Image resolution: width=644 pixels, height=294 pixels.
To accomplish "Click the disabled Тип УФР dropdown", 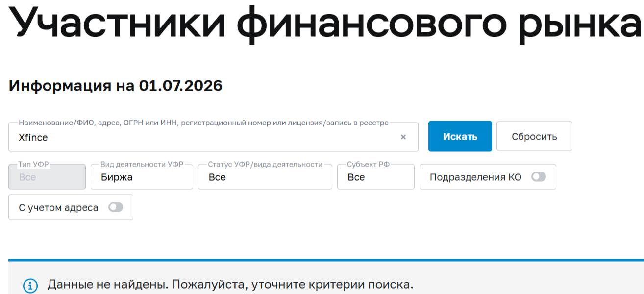I will 47,177.
